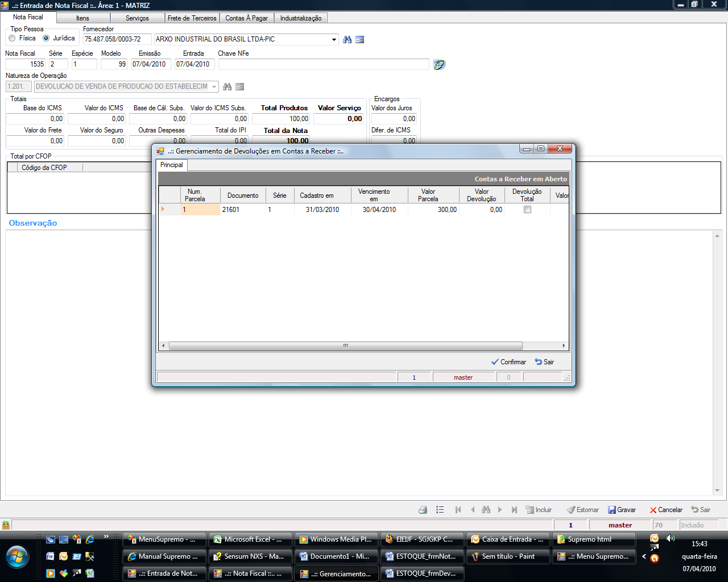Click Confirmar in the devoluções dialog
The width and height of the screenshot is (728, 582).
click(x=508, y=362)
